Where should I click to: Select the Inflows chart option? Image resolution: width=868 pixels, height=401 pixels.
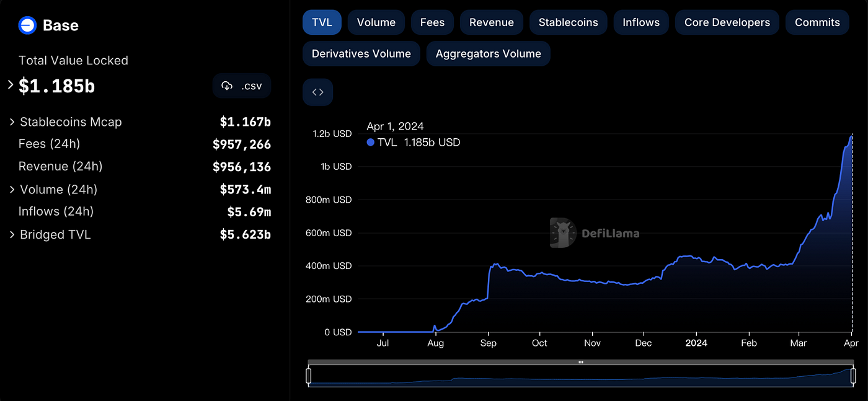(x=640, y=22)
